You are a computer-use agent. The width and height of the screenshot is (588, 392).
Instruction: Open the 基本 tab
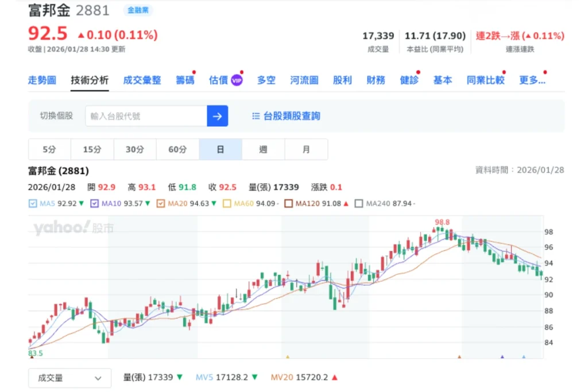point(443,80)
